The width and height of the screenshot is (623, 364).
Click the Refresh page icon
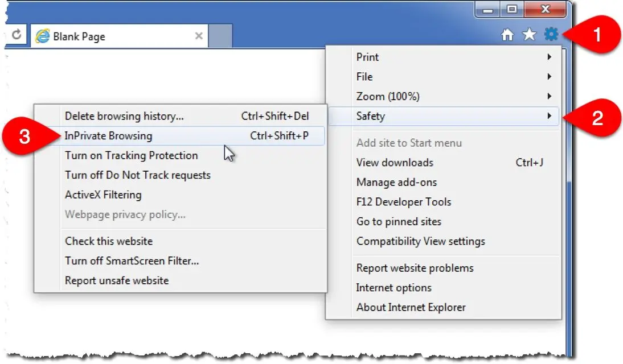coord(17,35)
